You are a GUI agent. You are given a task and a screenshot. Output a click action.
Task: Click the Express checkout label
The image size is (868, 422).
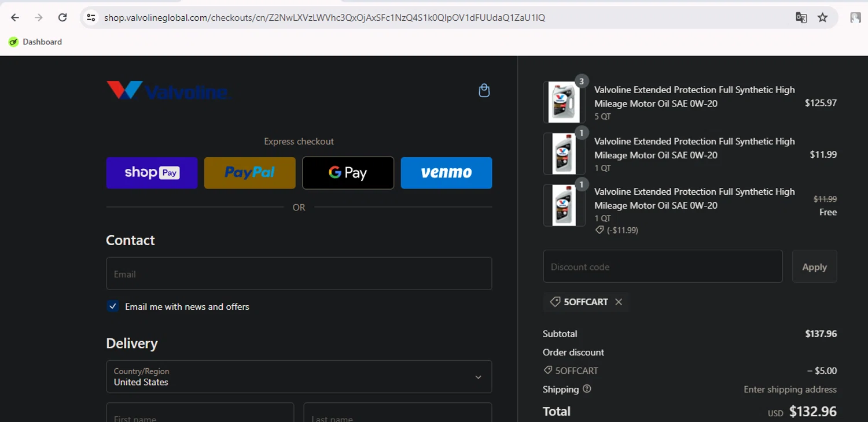pyautogui.click(x=299, y=141)
